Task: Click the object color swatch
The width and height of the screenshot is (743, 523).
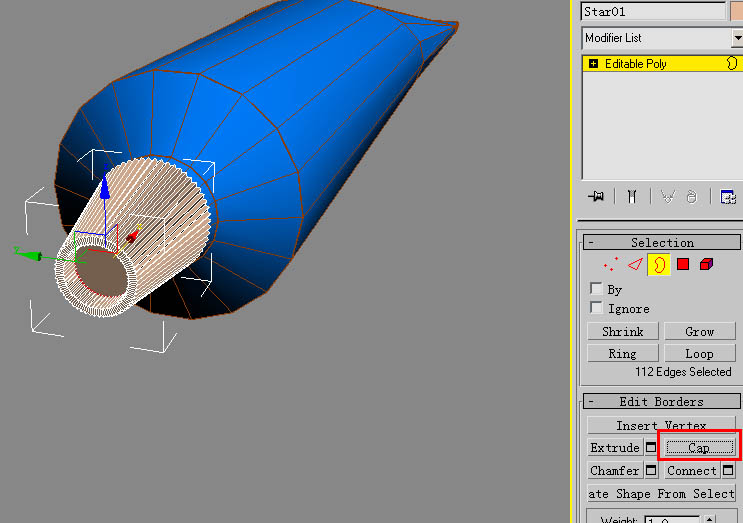Action: 737,11
